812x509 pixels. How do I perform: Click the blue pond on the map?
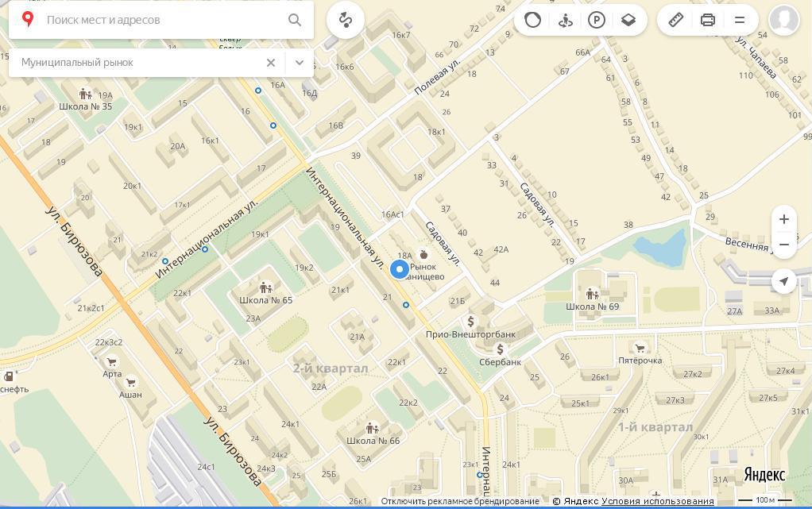point(661,249)
